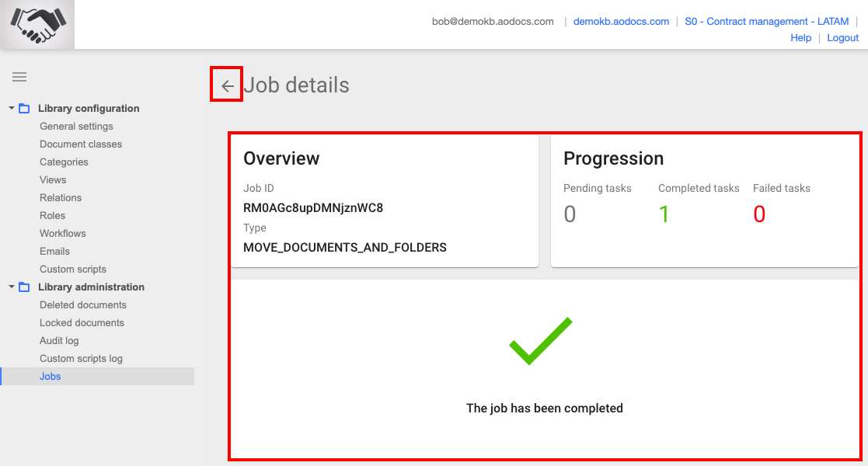View Deleted documents
The image size is (868, 466).
83,305
